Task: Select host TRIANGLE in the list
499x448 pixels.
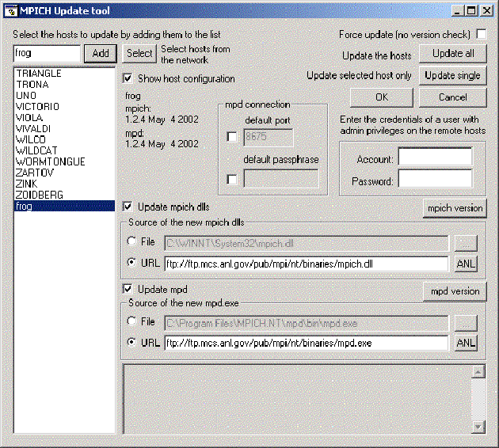Action: coord(65,74)
